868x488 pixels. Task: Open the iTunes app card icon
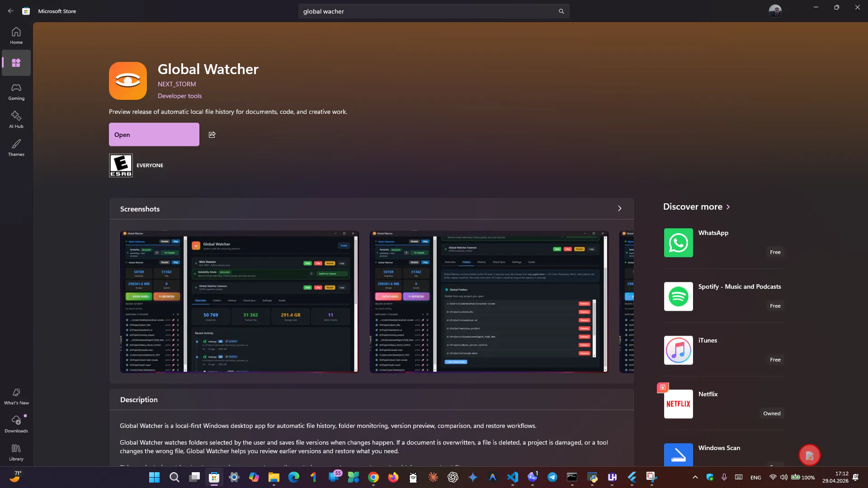(678, 350)
